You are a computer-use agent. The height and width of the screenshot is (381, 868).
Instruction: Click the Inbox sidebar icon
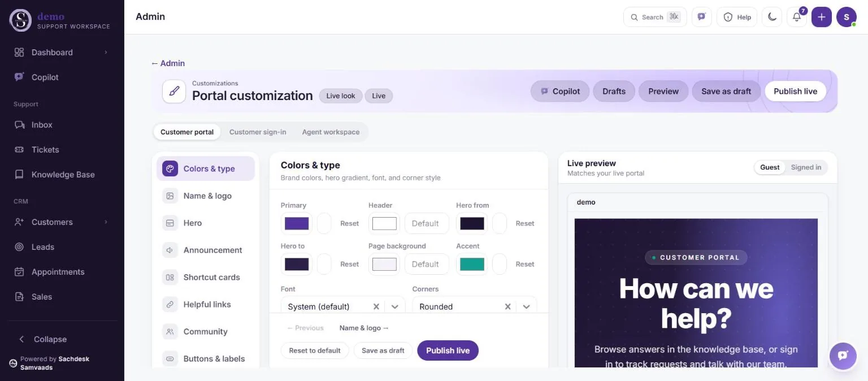coord(19,125)
